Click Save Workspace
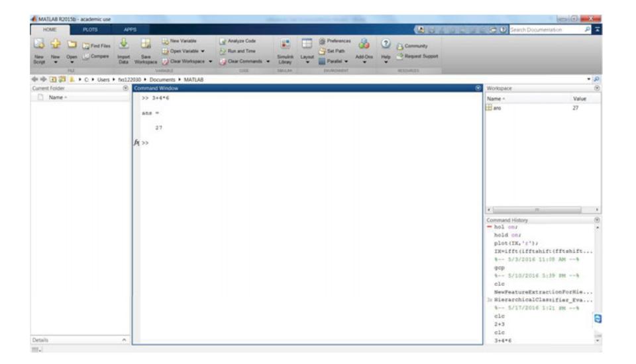 tap(146, 52)
